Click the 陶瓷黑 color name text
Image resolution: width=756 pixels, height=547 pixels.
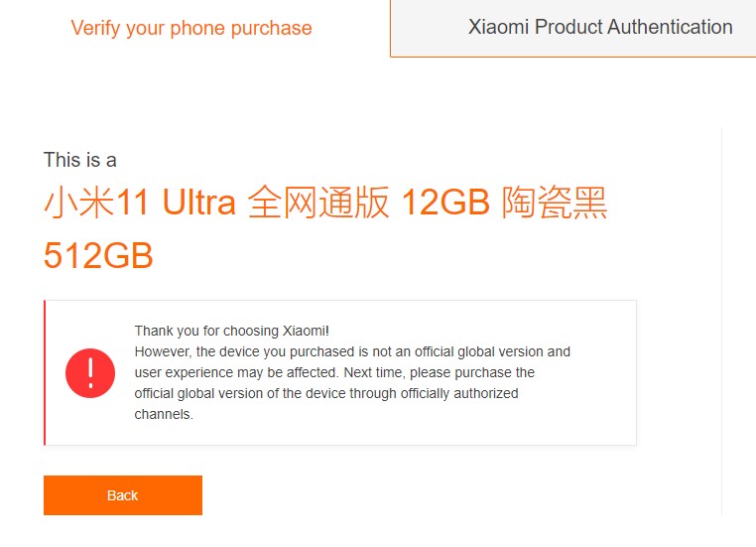(x=554, y=202)
